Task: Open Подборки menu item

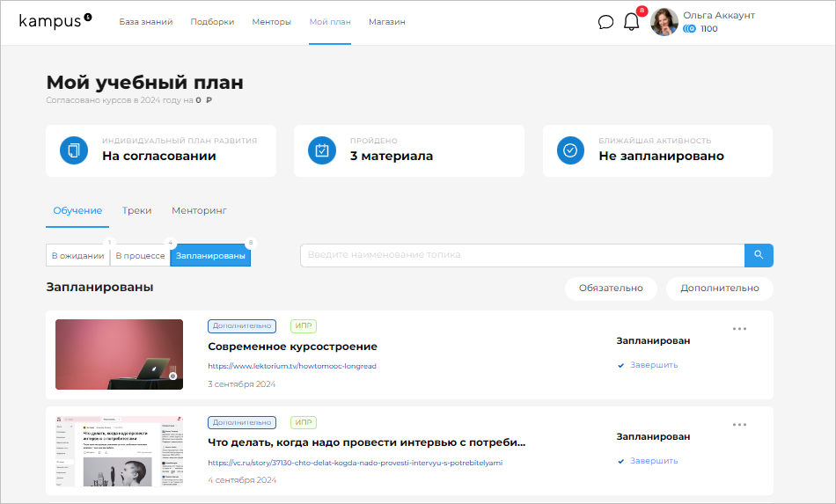Action: [x=212, y=22]
